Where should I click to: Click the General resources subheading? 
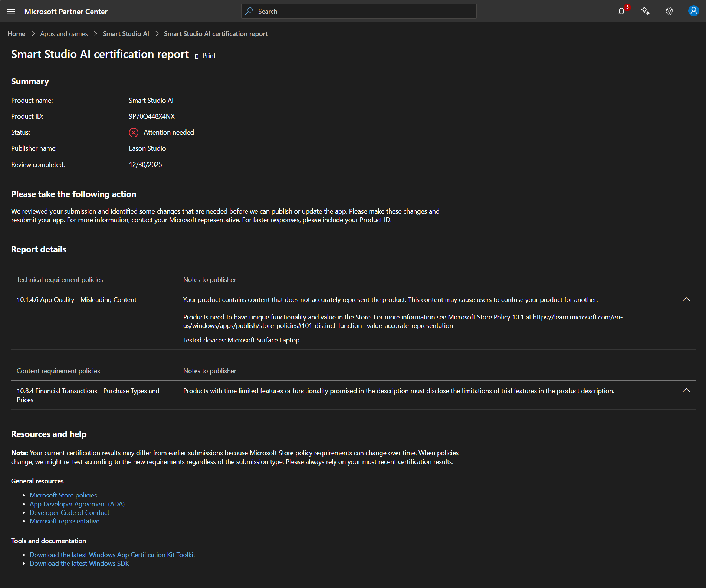point(37,481)
